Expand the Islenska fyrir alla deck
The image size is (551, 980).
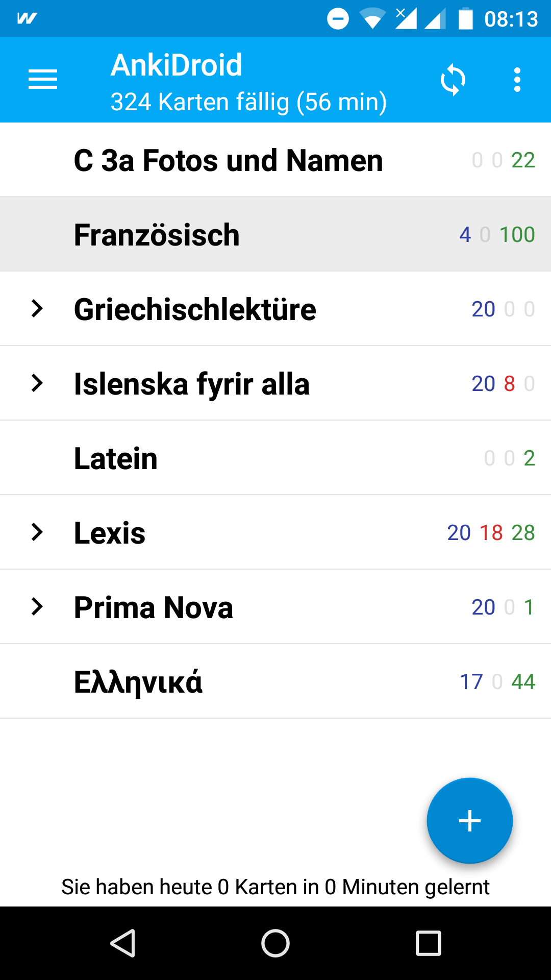(37, 383)
